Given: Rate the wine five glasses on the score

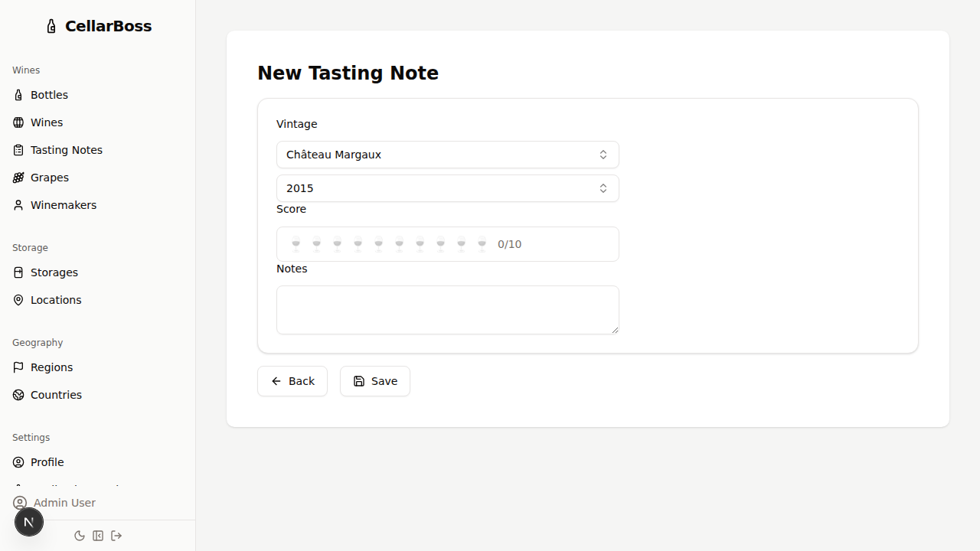Looking at the screenshot, I should (378, 243).
